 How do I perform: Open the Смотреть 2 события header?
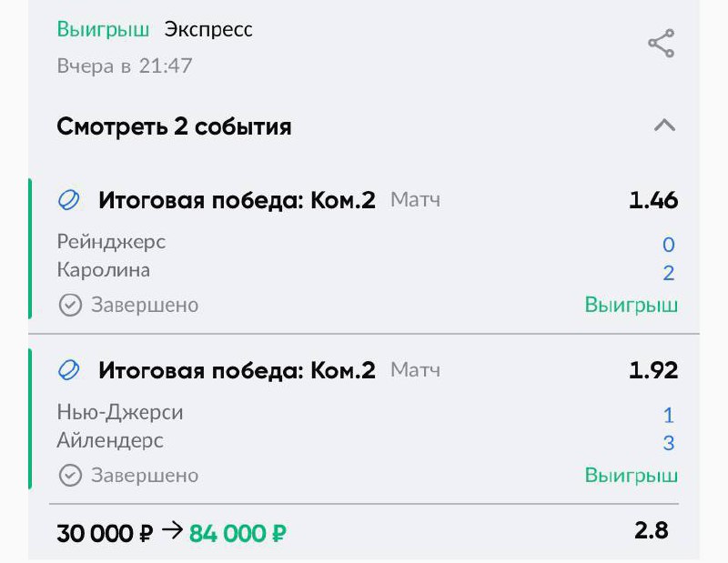point(174,126)
